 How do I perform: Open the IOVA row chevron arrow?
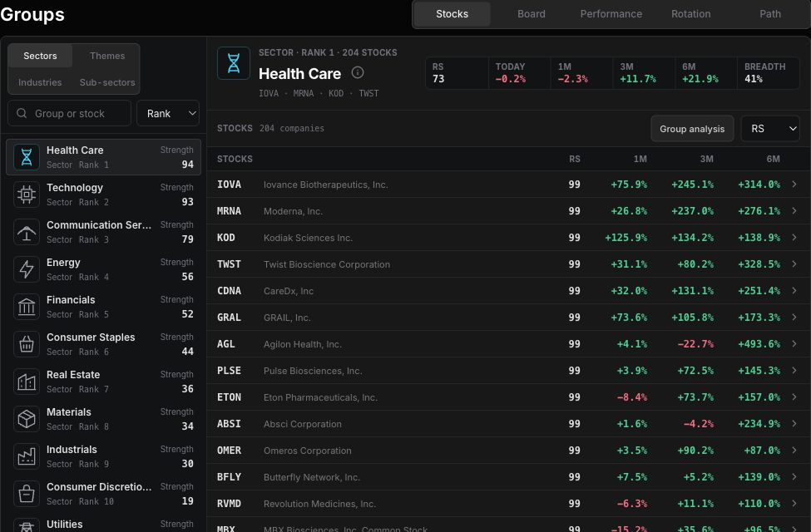coord(794,184)
